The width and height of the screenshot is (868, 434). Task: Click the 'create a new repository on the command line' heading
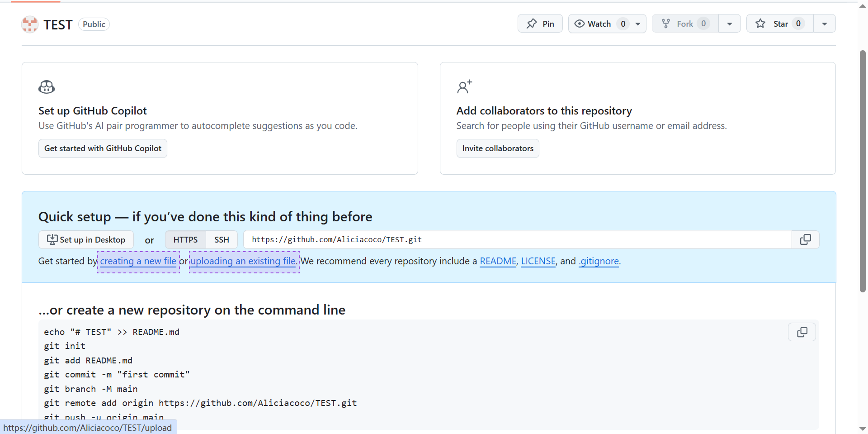tap(192, 310)
